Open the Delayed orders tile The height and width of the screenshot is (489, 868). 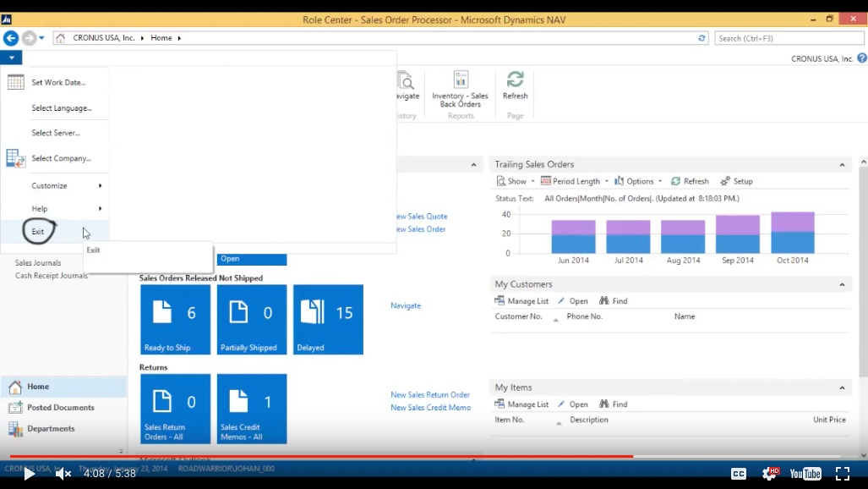[328, 319]
